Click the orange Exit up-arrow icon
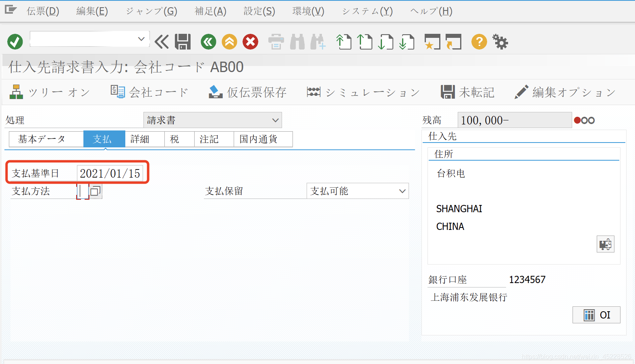Screen dimensions: 635x364 click(x=229, y=41)
